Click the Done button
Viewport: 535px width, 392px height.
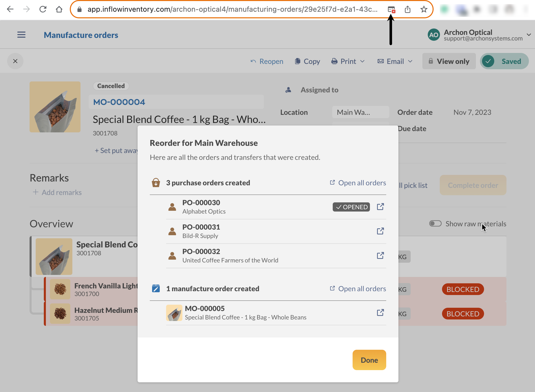(x=369, y=360)
